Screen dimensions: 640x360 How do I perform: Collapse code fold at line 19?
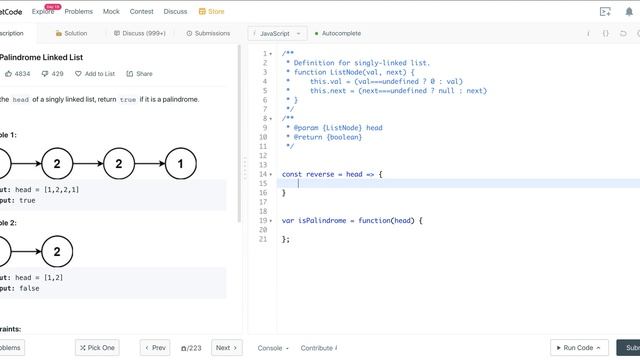pyautogui.click(x=271, y=221)
